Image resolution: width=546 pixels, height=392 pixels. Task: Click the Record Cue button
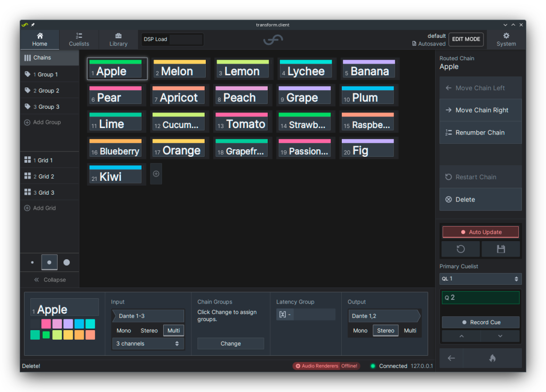pos(480,322)
